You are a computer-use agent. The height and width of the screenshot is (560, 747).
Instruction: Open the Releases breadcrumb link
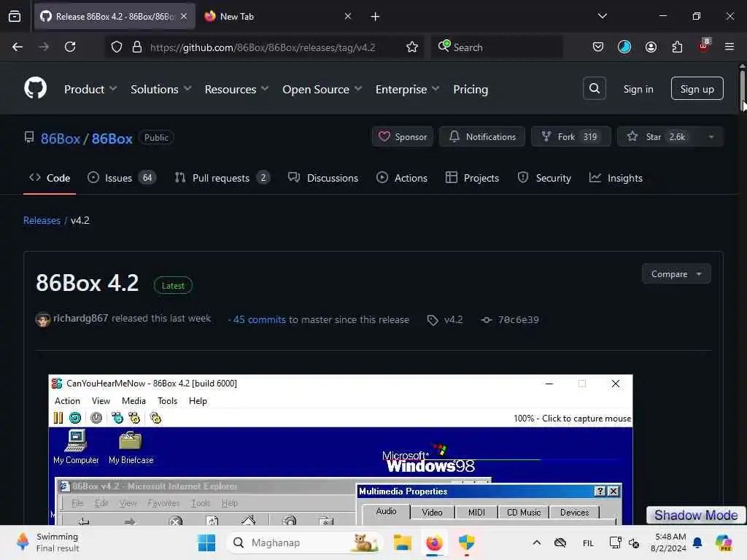[x=42, y=220]
